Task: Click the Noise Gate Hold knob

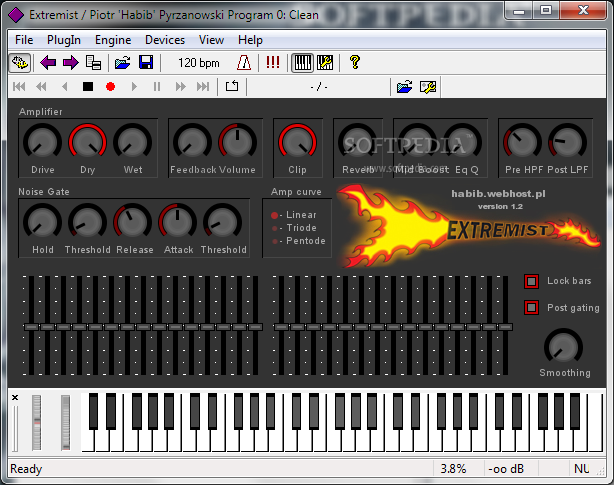Action: [x=42, y=222]
